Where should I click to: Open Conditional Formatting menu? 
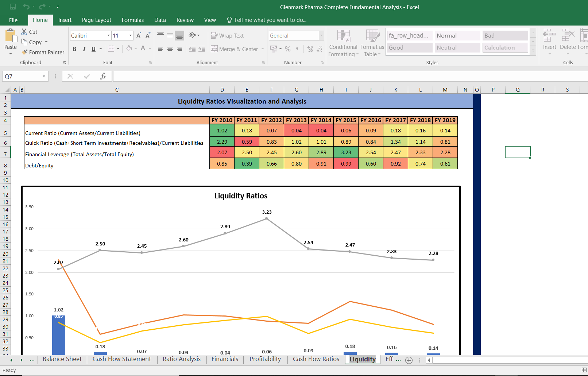[x=343, y=43]
